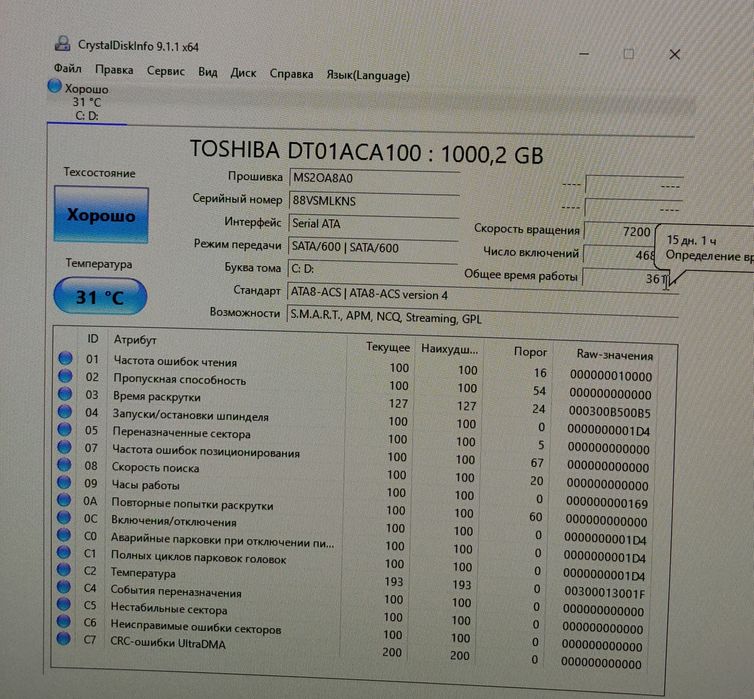Click status icon for attribute C4
The width and height of the screenshot is (754, 699).
point(63,587)
